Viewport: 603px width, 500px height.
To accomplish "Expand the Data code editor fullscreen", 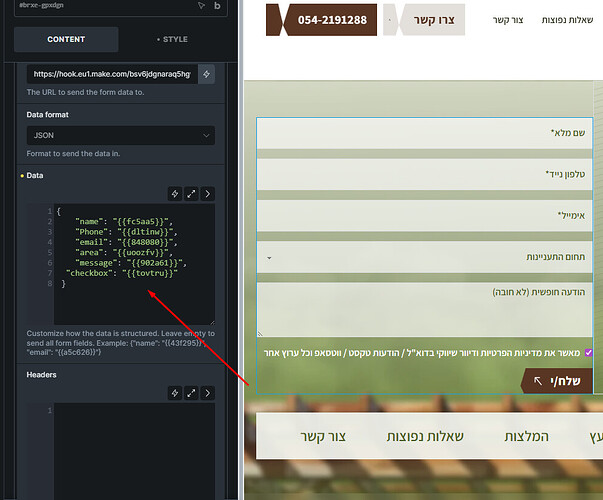I will pyautogui.click(x=191, y=194).
